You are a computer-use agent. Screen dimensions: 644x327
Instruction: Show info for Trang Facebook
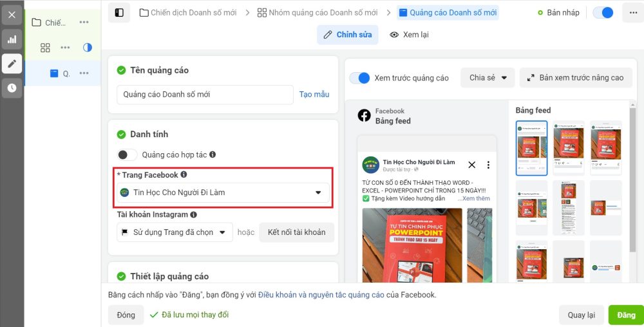tap(184, 174)
